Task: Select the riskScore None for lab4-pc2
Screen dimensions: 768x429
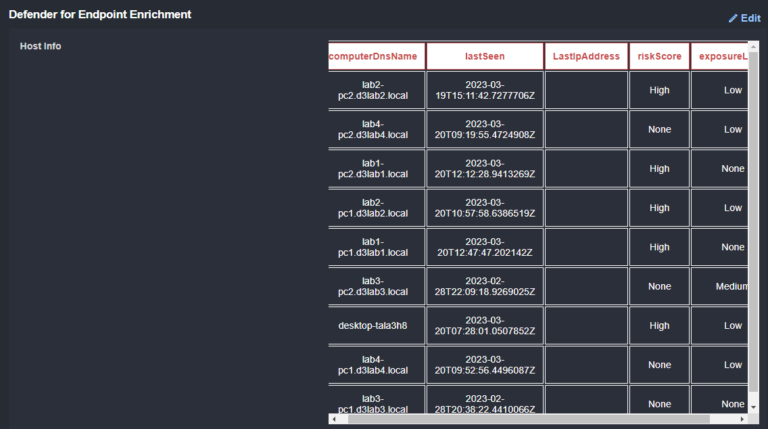Action: pyautogui.click(x=659, y=129)
